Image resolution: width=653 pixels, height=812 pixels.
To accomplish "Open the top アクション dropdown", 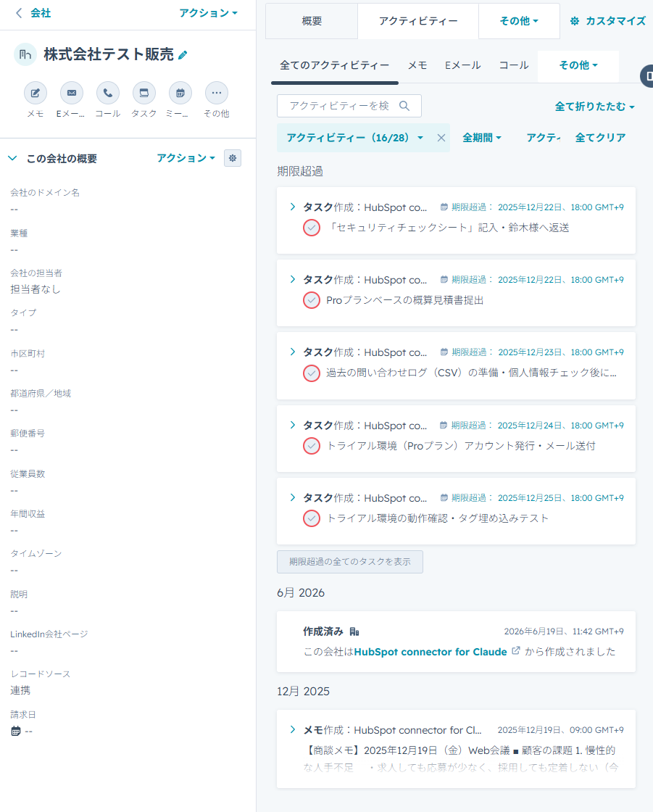I will pos(208,13).
